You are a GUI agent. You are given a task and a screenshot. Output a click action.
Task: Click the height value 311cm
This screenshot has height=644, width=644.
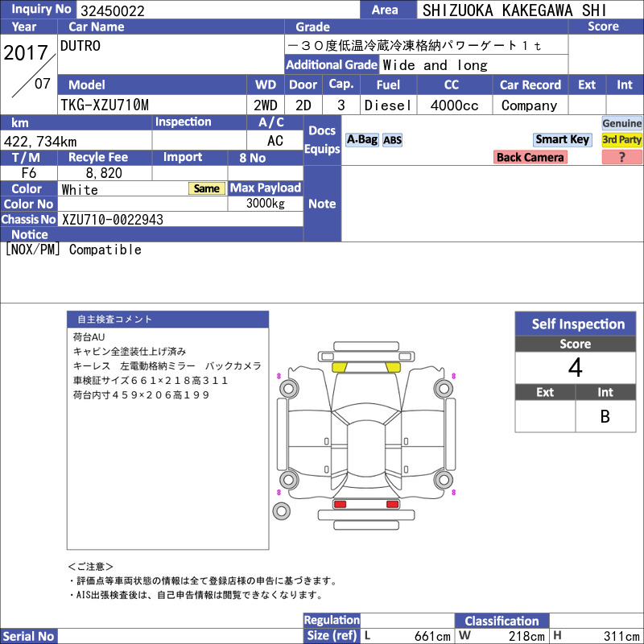click(x=621, y=636)
